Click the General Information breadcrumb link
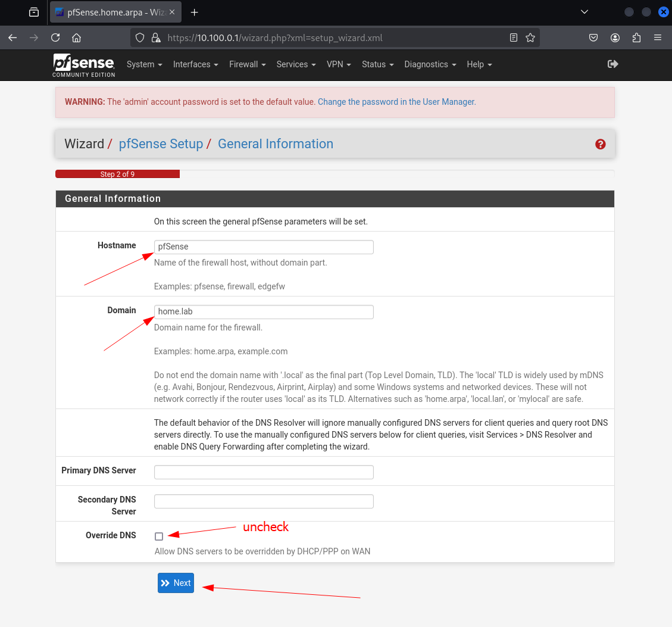The height and width of the screenshot is (627, 672). click(275, 144)
